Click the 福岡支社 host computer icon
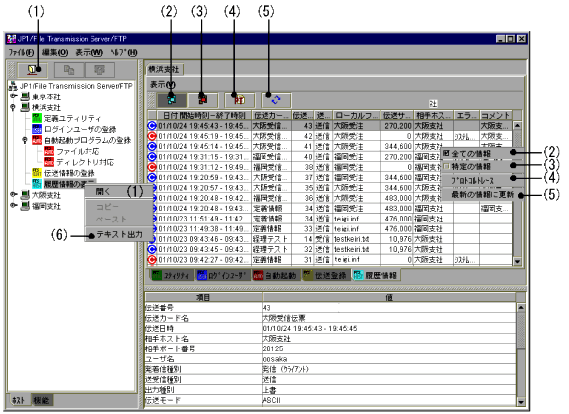The height and width of the screenshot is (414, 569). [x=25, y=206]
